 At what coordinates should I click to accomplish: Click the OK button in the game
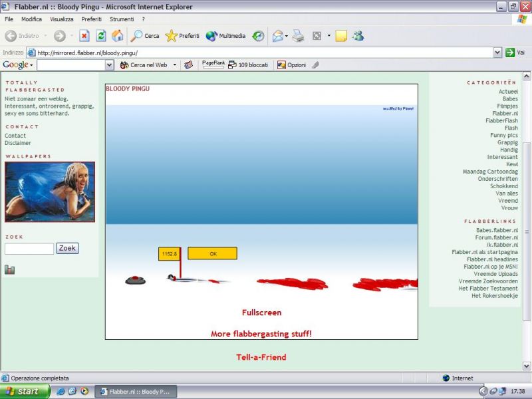coord(212,253)
